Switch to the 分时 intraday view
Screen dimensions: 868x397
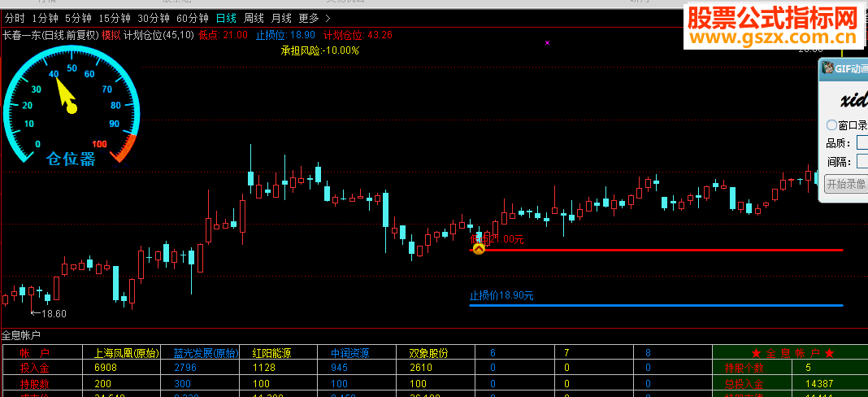click(x=15, y=18)
